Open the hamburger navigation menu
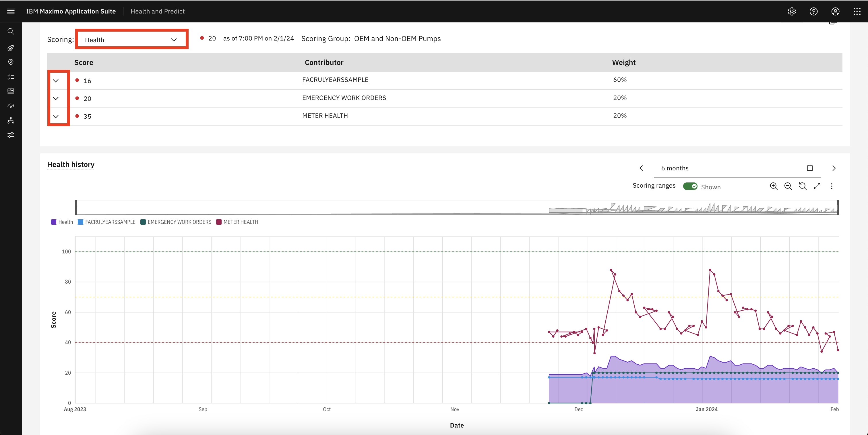This screenshot has height=435, width=868. (x=11, y=11)
